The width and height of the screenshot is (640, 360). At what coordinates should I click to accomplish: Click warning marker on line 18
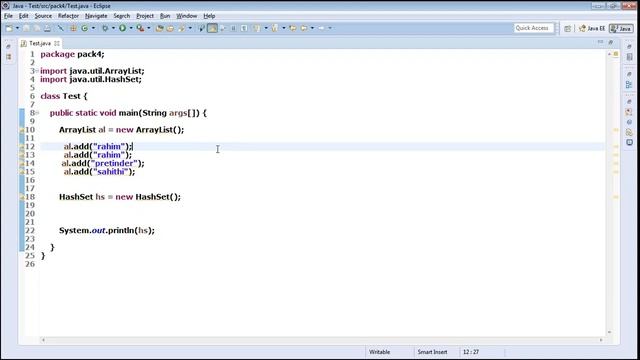(22, 197)
